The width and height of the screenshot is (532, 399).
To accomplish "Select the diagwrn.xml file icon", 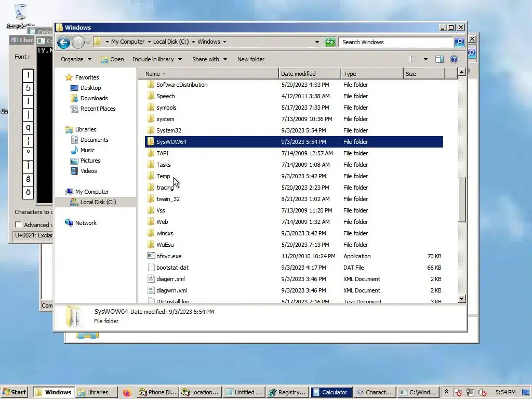I will [151, 290].
